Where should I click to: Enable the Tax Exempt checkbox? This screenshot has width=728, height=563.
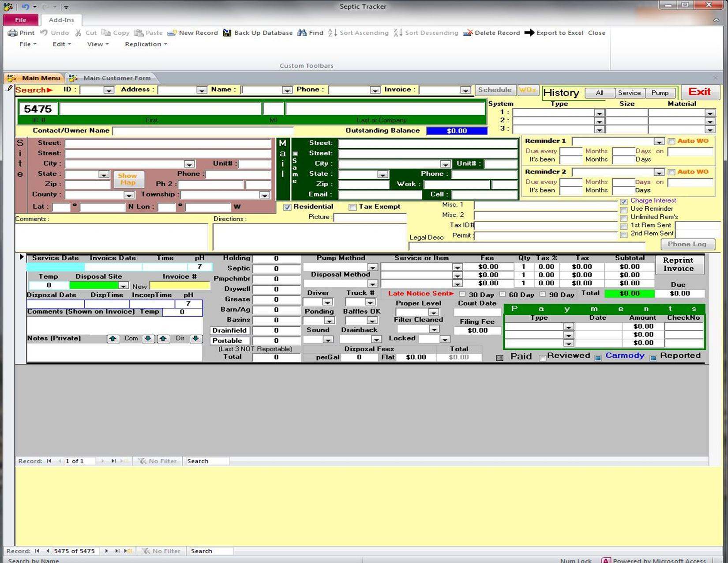click(x=353, y=207)
